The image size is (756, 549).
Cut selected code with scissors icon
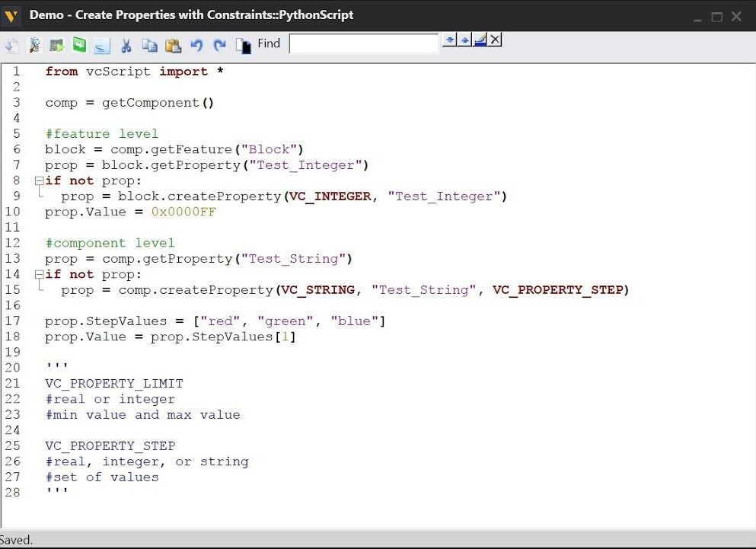(126, 44)
